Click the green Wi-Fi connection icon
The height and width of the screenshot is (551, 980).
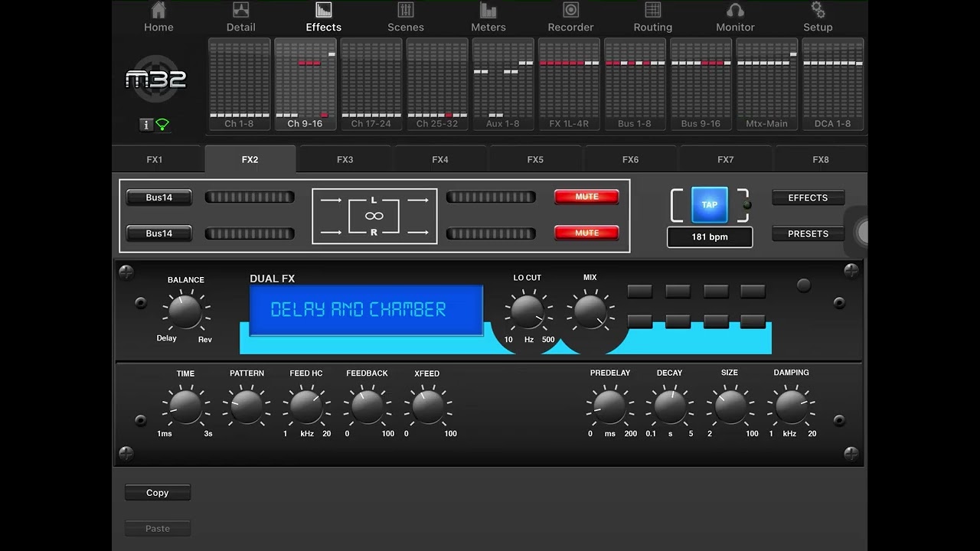(x=162, y=125)
